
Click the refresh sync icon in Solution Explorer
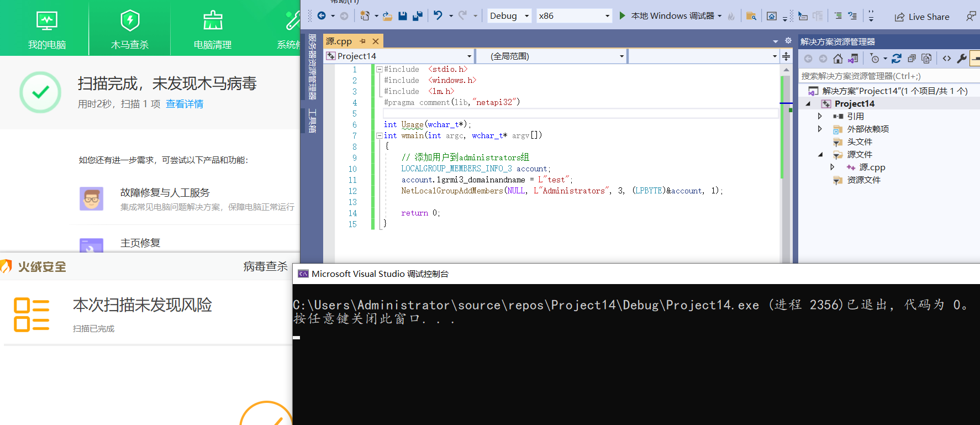pyautogui.click(x=897, y=59)
